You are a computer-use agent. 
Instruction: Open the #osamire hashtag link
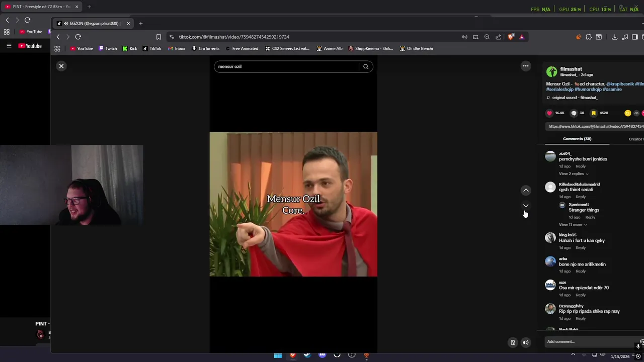612,89
